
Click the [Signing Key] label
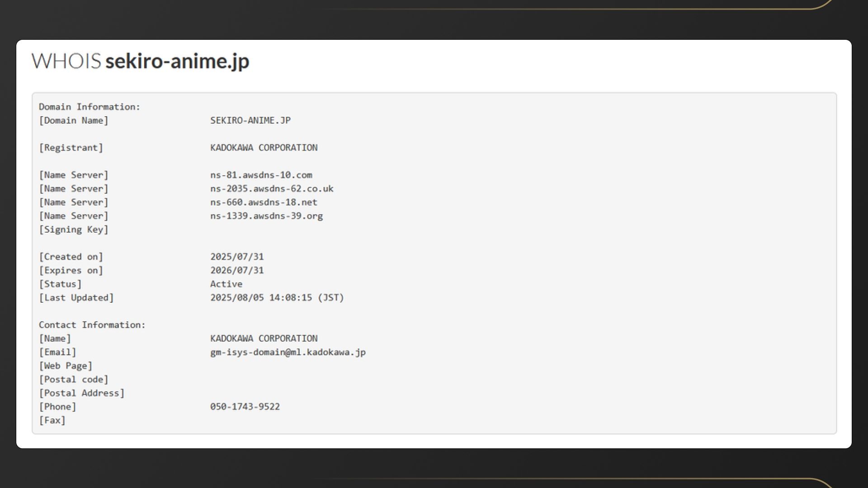click(74, 230)
